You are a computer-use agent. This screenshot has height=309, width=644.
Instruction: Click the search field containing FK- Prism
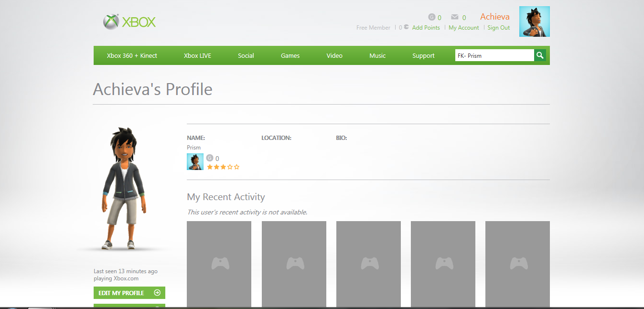point(494,55)
